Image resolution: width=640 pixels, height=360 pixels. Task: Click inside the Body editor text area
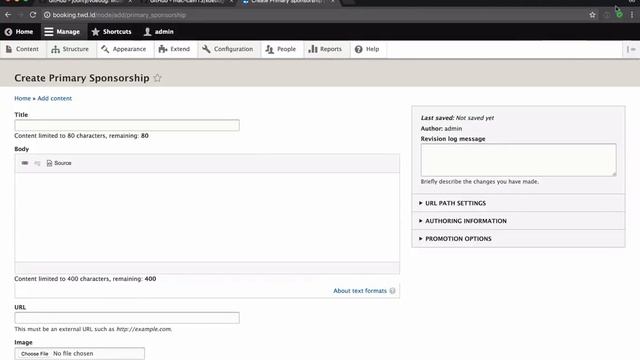click(207, 217)
